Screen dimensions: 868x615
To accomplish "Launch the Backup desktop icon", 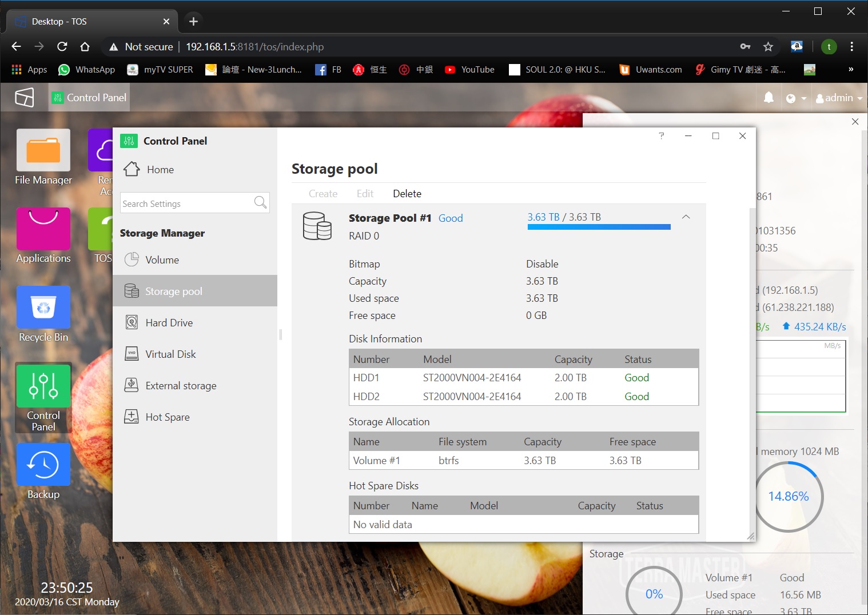I will pos(43,465).
